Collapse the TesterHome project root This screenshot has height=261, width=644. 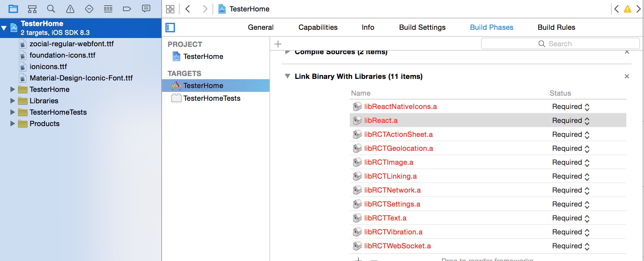[4, 28]
